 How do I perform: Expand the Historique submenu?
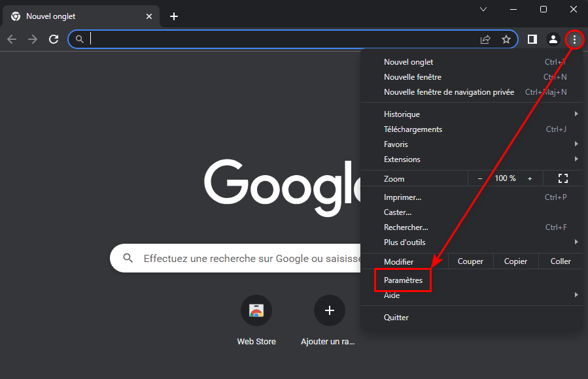click(x=472, y=114)
